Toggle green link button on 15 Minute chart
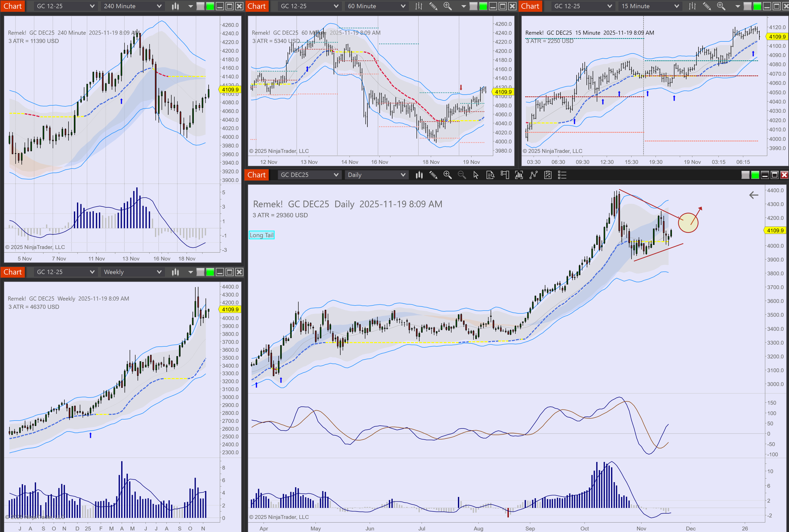The width and height of the screenshot is (789, 532). pyautogui.click(x=757, y=6)
